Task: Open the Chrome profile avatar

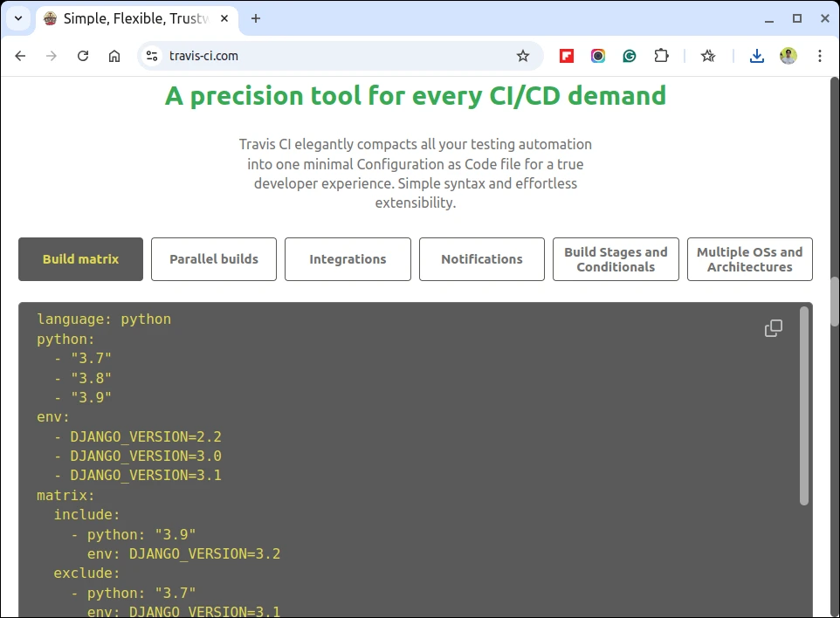Action: click(x=788, y=56)
